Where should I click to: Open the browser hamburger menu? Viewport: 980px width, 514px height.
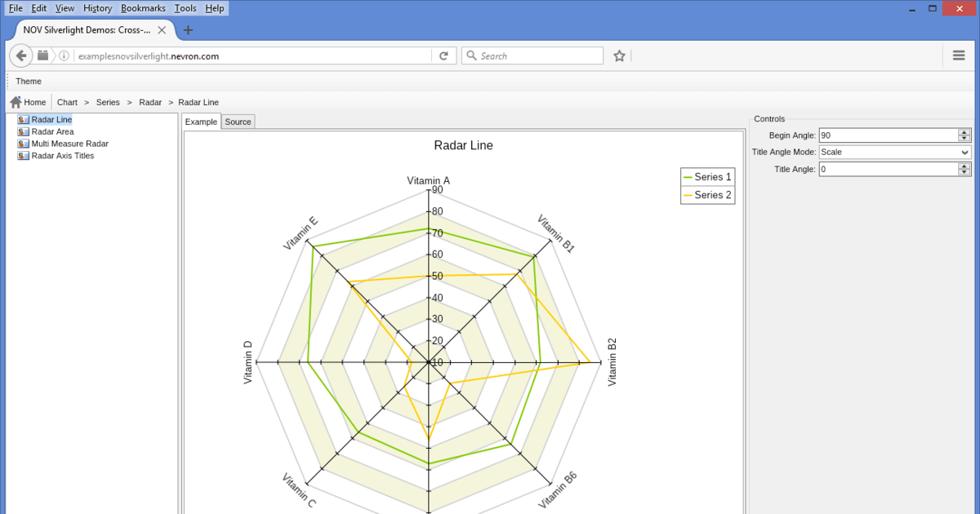pyautogui.click(x=958, y=55)
